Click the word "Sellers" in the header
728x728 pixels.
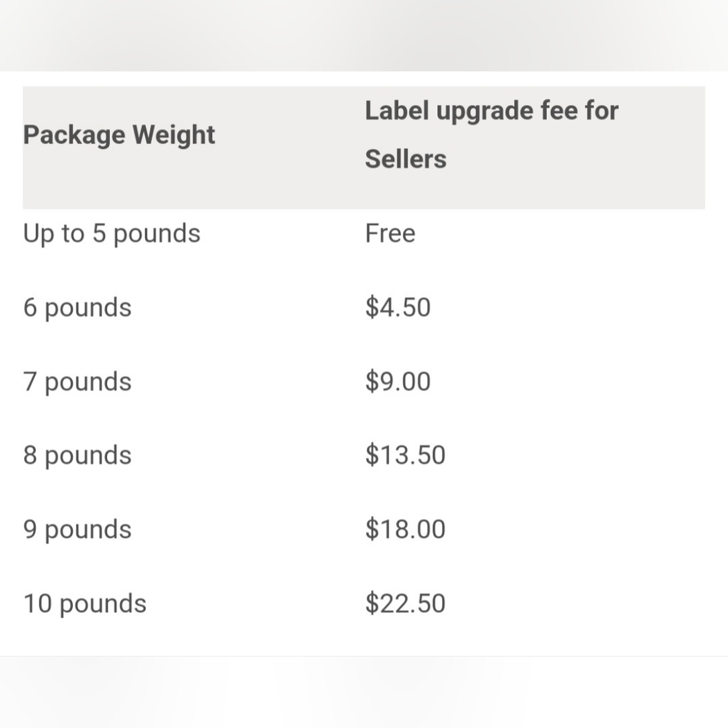tap(405, 159)
